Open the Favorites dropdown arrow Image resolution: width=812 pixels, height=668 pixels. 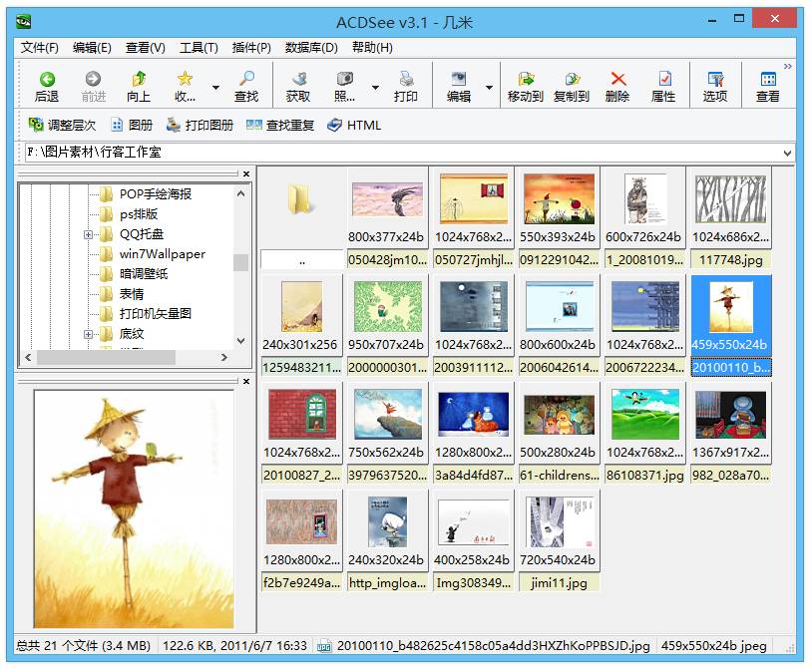(x=215, y=88)
